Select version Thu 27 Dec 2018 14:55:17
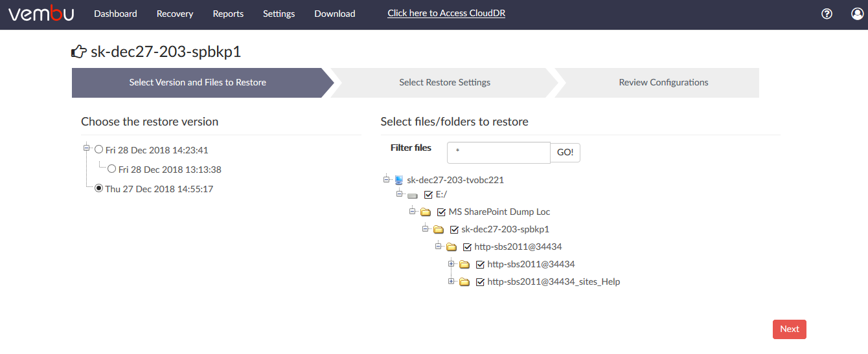868x354 pixels. click(x=99, y=188)
